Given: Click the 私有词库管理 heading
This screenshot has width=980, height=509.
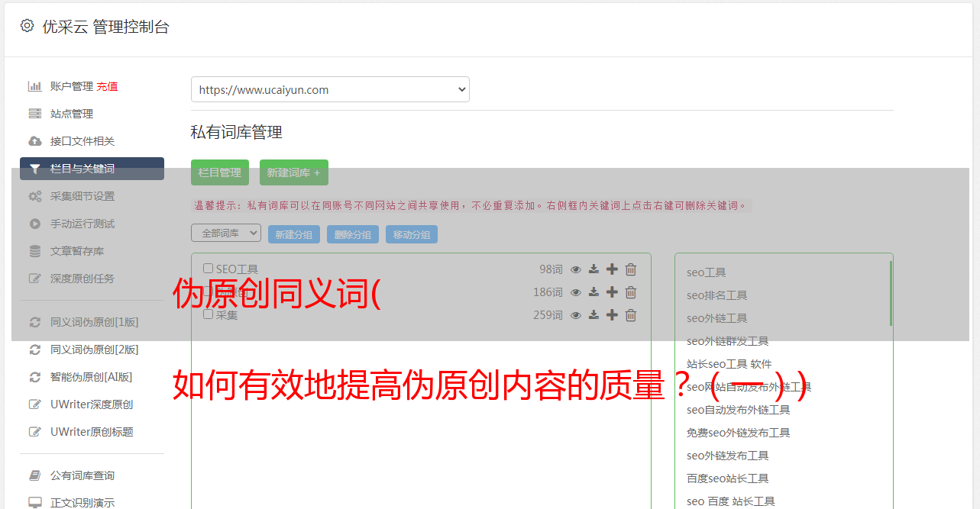Looking at the screenshot, I should tap(237, 132).
